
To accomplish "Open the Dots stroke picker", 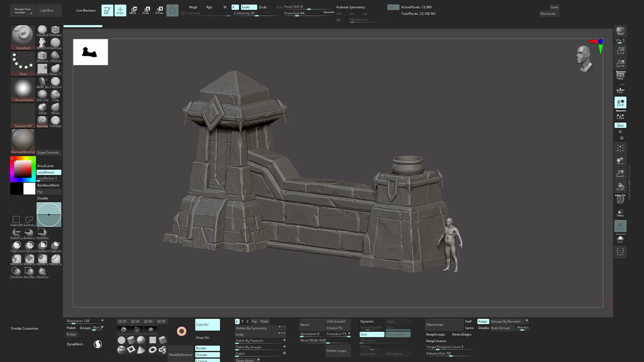I will coord(23,64).
